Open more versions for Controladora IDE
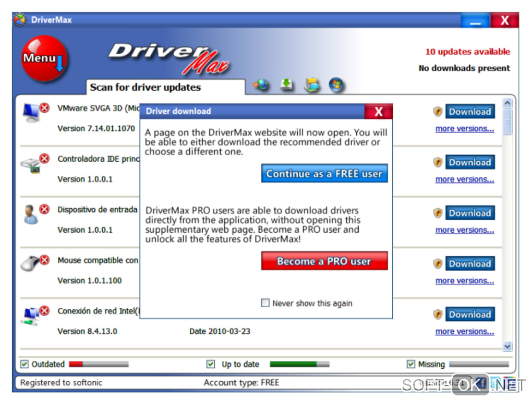This screenshot has height=398, width=532. tap(465, 179)
